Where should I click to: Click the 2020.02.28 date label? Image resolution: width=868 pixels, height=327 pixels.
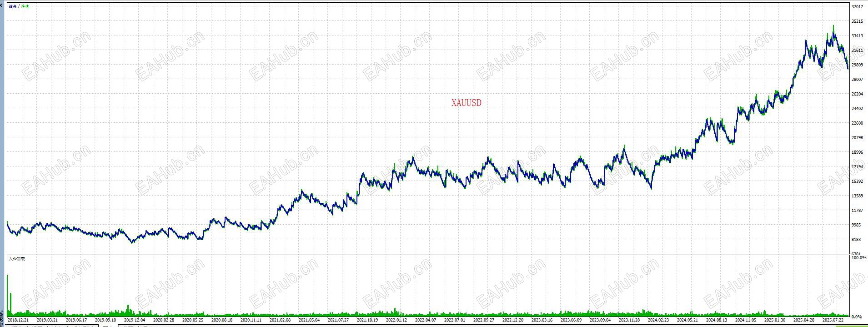point(164,320)
